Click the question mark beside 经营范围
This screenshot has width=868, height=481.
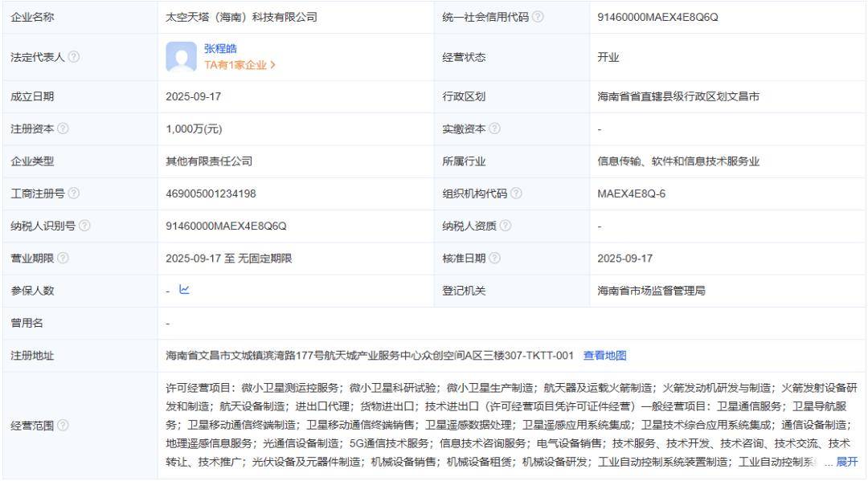click(x=62, y=425)
